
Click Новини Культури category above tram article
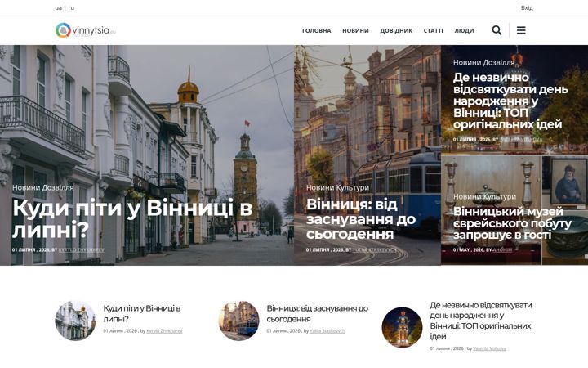tap(337, 187)
